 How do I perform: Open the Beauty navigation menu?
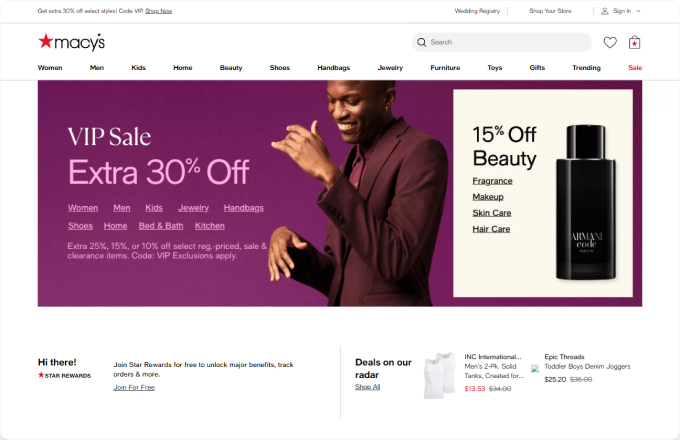231,68
